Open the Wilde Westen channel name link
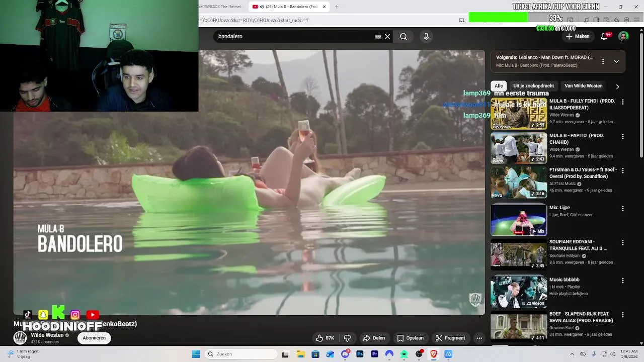644x362 pixels. 47,335
